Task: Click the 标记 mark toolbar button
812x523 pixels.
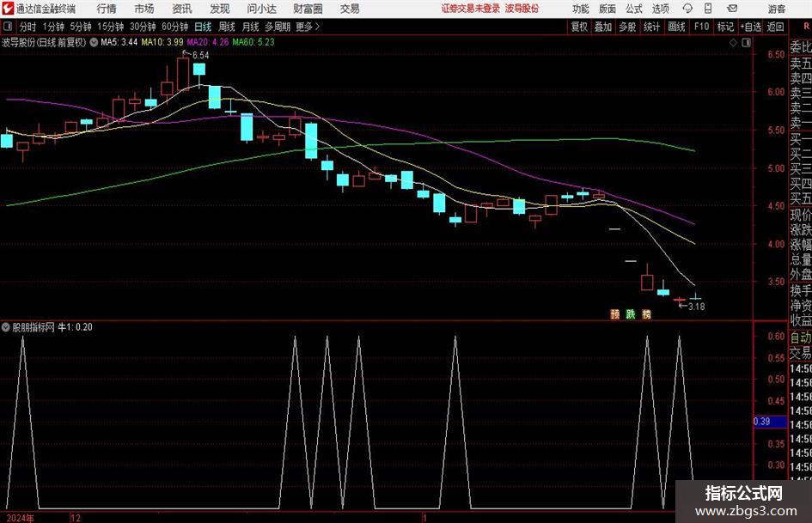Action: coord(725,27)
